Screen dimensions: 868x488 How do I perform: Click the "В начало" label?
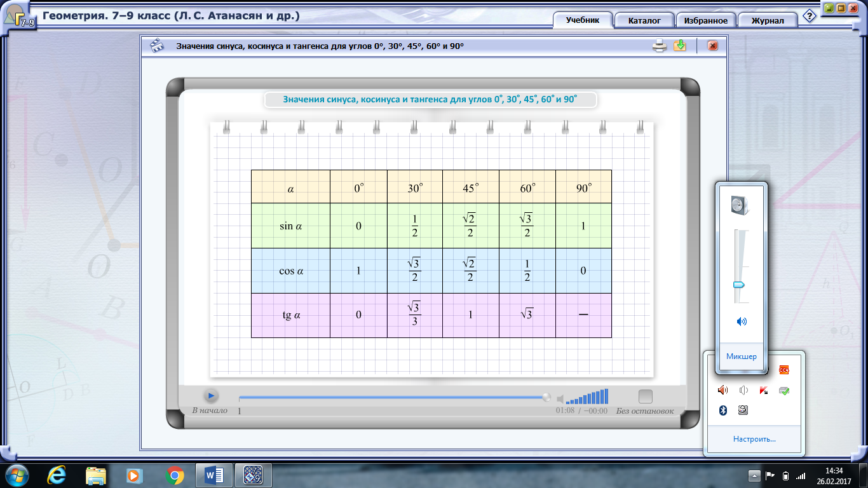click(210, 410)
